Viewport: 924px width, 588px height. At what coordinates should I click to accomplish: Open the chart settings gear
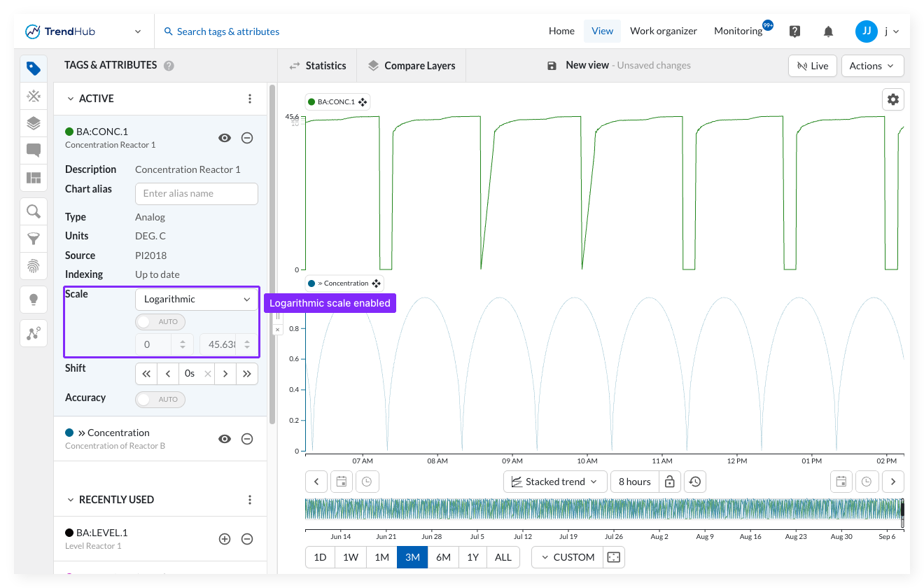coord(893,99)
